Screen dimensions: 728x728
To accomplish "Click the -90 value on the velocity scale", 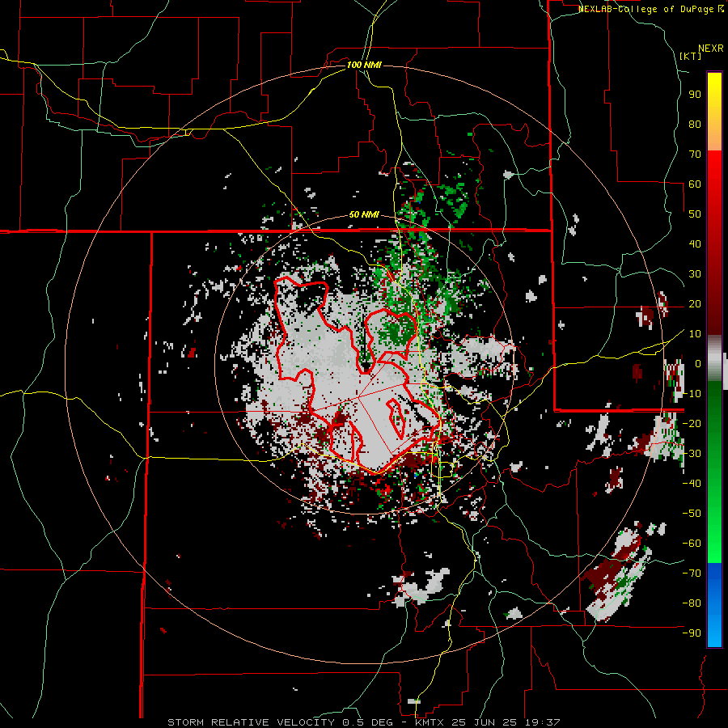I will click(692, 633).
